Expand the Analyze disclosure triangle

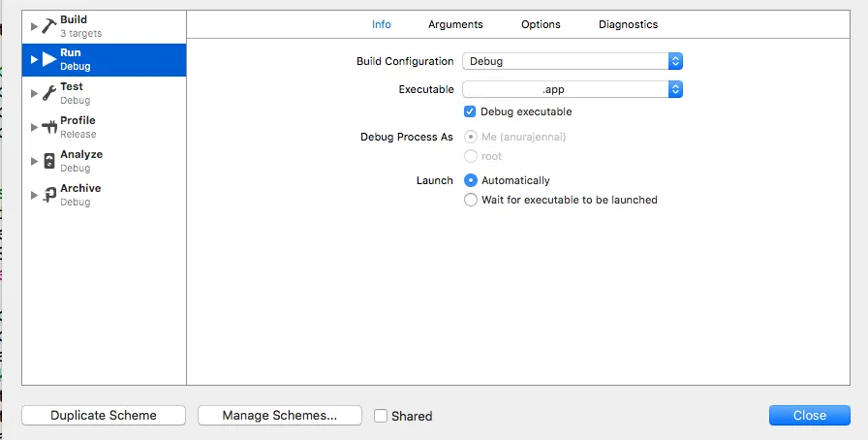[x=34, y=161]
